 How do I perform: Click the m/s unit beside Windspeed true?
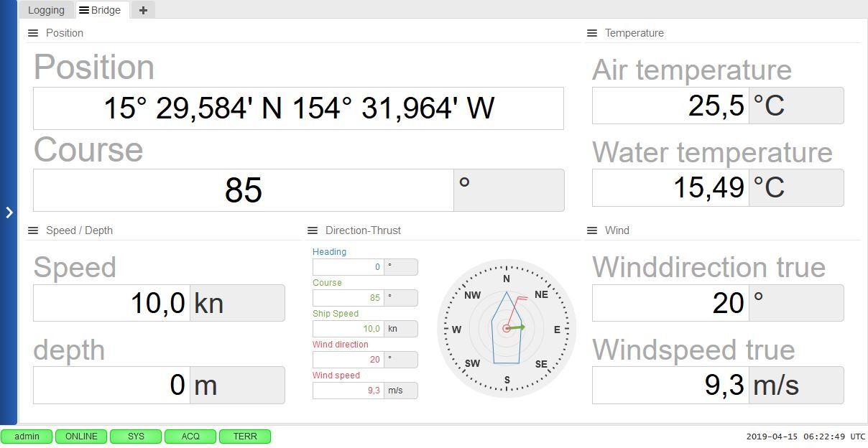coord(796,386)
